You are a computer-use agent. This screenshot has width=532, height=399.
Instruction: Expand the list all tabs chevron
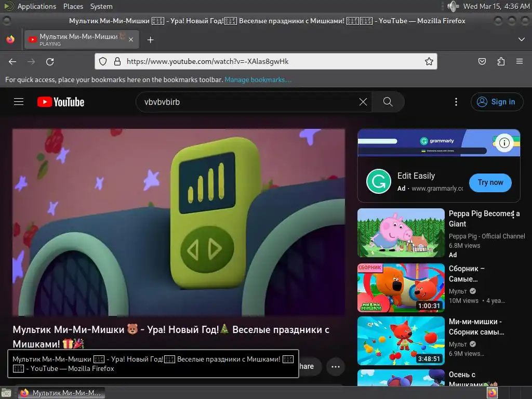point(522,39)
